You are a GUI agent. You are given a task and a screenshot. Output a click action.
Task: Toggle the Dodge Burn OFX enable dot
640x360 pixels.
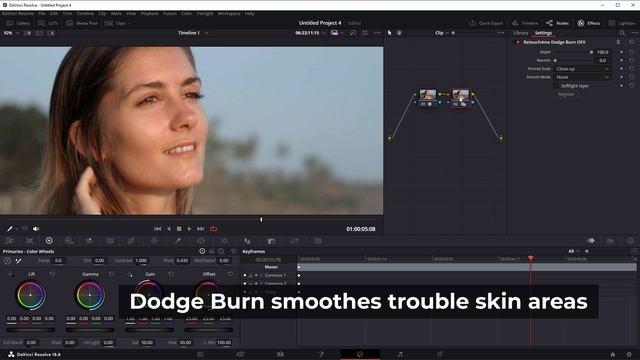(x=518, y=42)
